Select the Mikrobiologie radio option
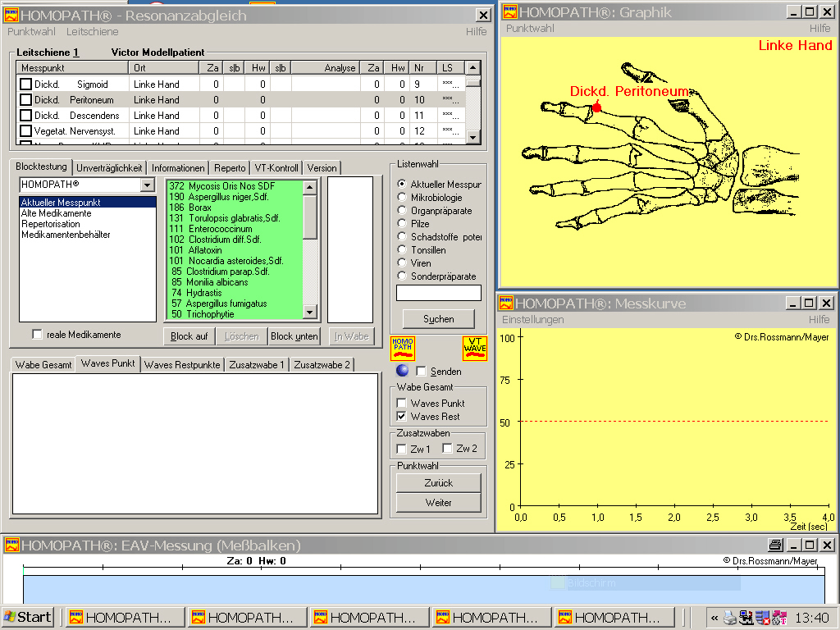The height and width of the screenshot is (630, 840). pyautogui.click(x=402, y=197)
